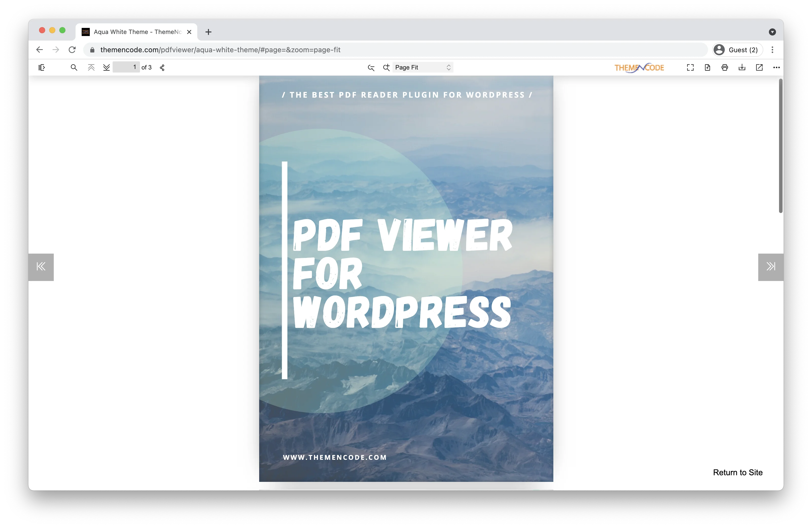Click the share/link icon in the toolbar
Screen dimensions: 812x528
[162, 67]
